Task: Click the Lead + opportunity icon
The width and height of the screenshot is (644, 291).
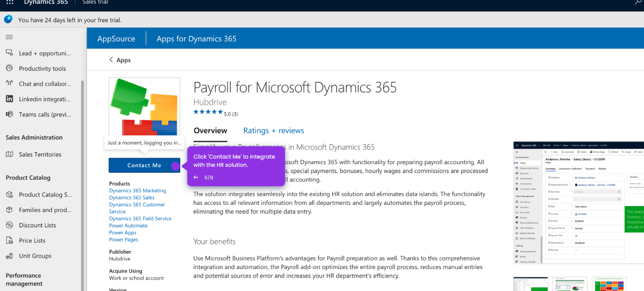Action: (9, 53)
